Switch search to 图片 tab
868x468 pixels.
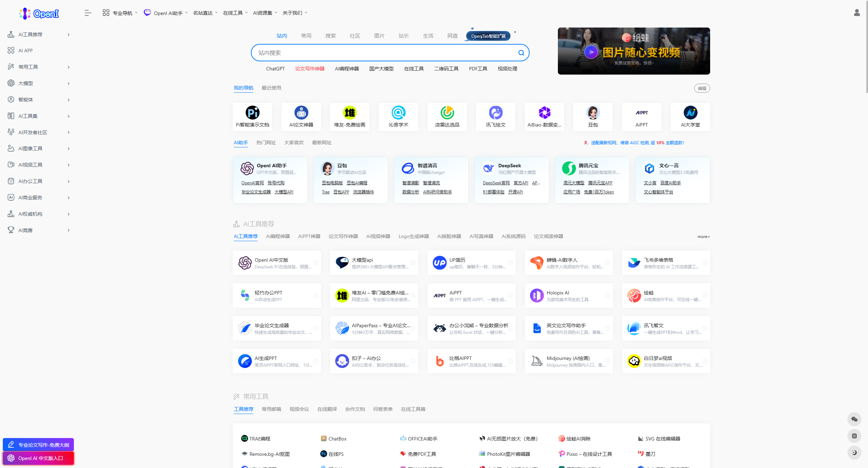click(379, 36)
